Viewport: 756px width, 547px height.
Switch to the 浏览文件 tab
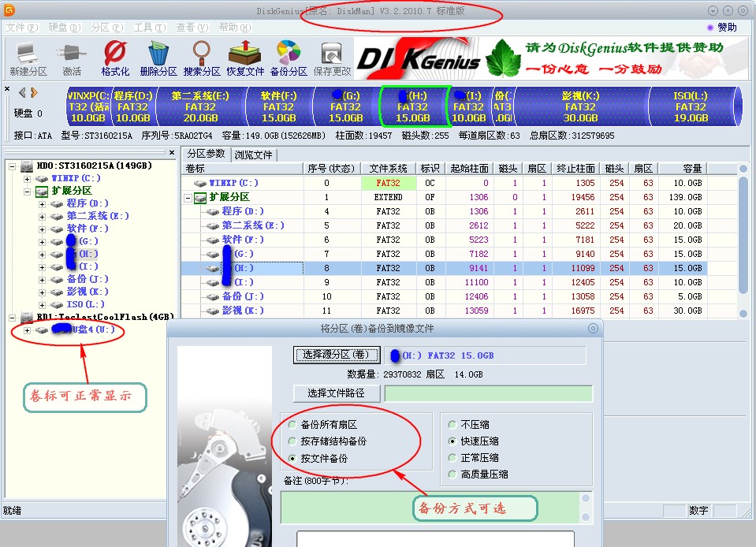(x=253, y=154)
